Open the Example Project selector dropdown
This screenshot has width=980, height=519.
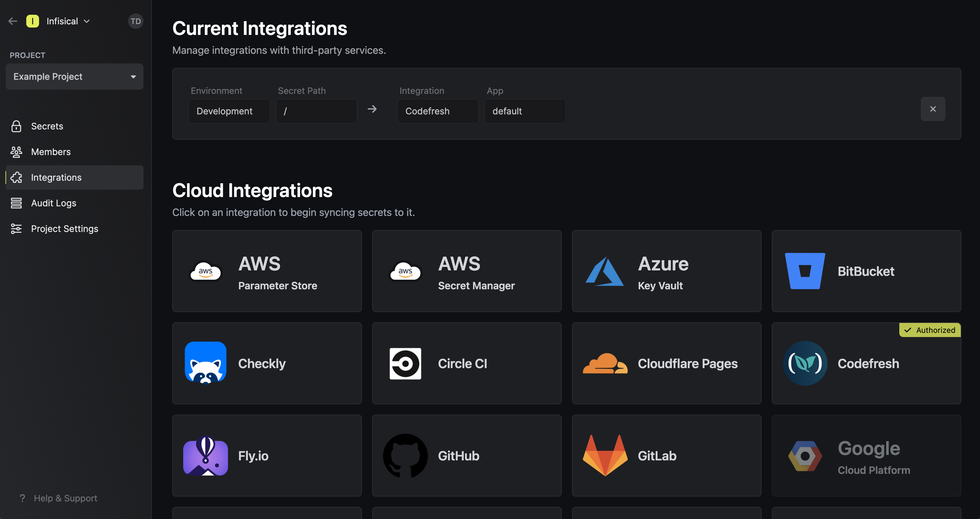click(75, 77)
